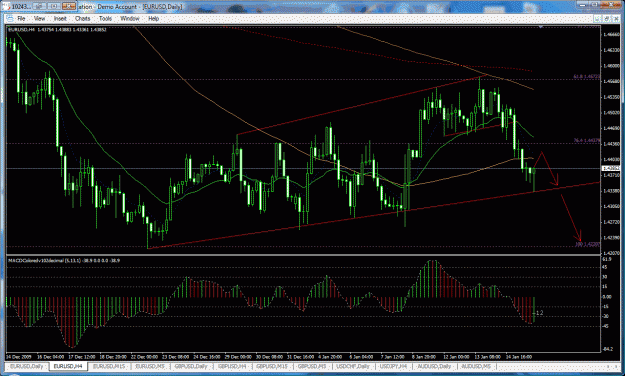Click the 76.4 Fibonacci level label
This screenshot has width=625, height=376.
586,140
